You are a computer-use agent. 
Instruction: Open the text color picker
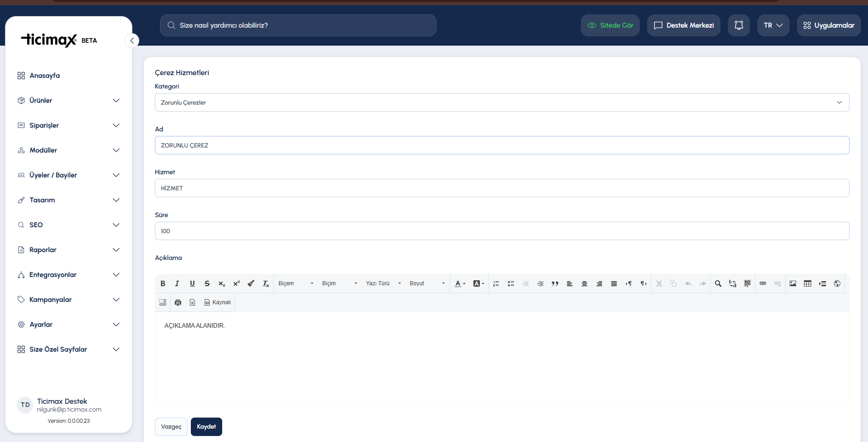click(460, 283)
